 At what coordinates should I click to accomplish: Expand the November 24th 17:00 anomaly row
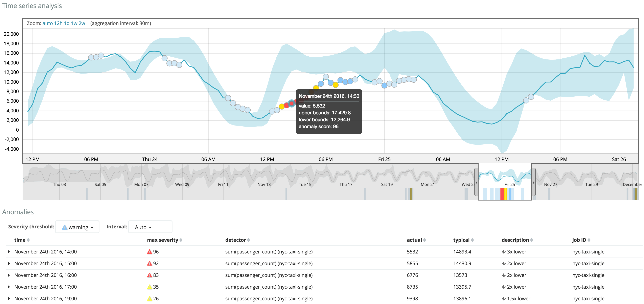pyautogui.click(x=9, y=287)
